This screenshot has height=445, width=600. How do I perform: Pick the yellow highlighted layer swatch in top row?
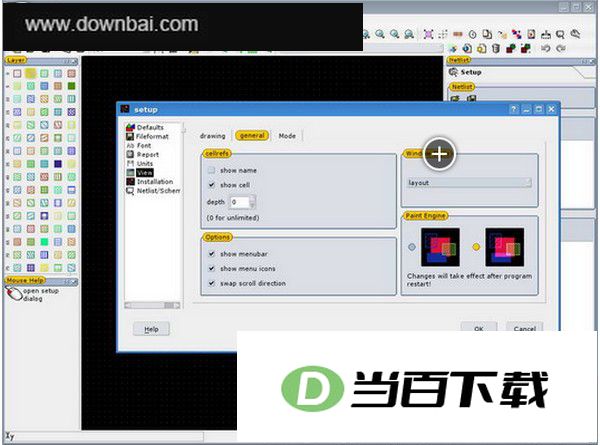[x=31, y=73]
